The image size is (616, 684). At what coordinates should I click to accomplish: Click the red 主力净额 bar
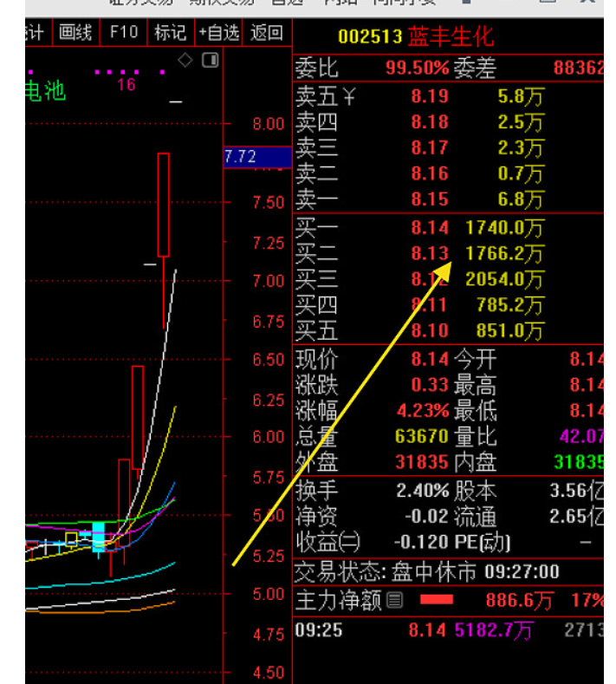pos(437,600)
